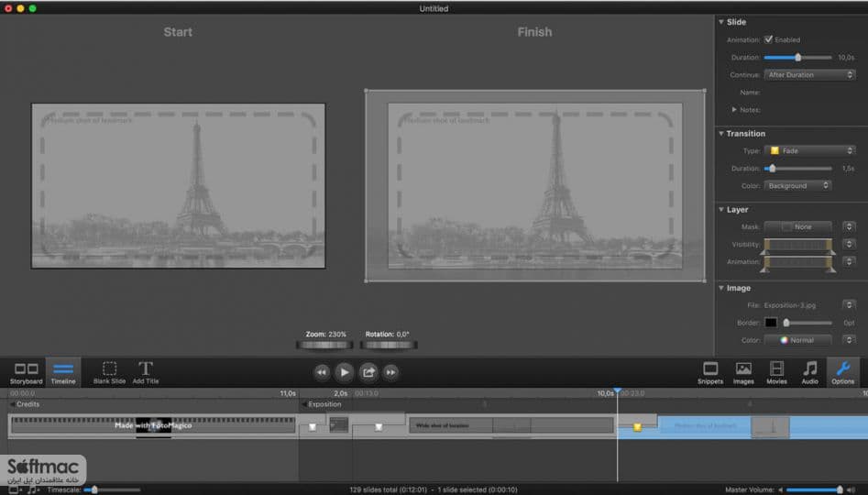Click the Add Title tool
Screen dimensions: 868x495
146,373
